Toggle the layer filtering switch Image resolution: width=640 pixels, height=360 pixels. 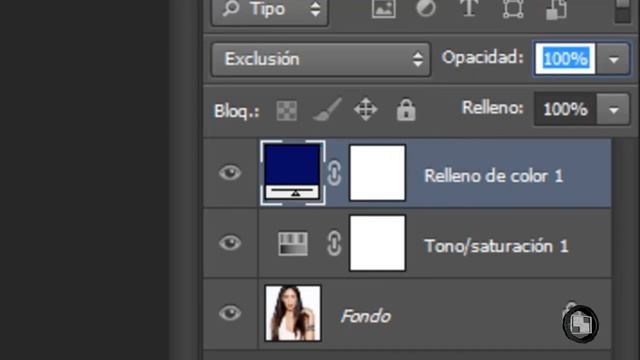(x=622, y=11)
